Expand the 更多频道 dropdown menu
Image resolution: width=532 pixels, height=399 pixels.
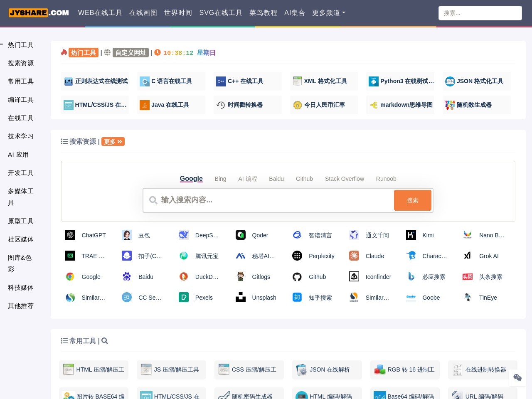pyautogui.click(x=328, y=13)
